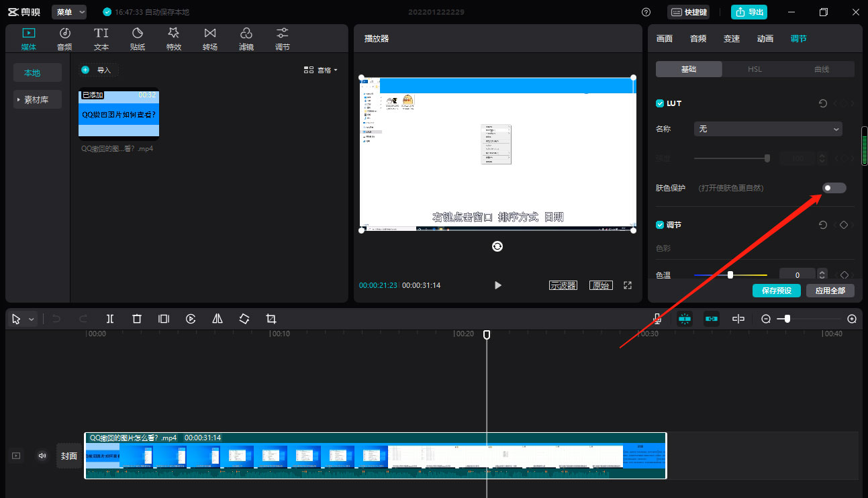
Task: Uncheck the LUT checkbox
Action: point(660,103)
